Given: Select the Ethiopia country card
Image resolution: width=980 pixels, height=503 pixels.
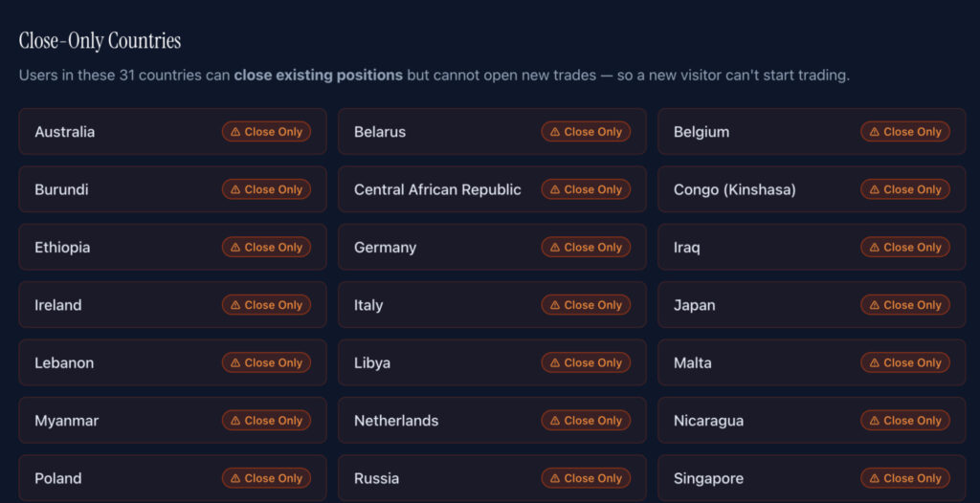Looking at the screenshot, I should coord(172,248).
